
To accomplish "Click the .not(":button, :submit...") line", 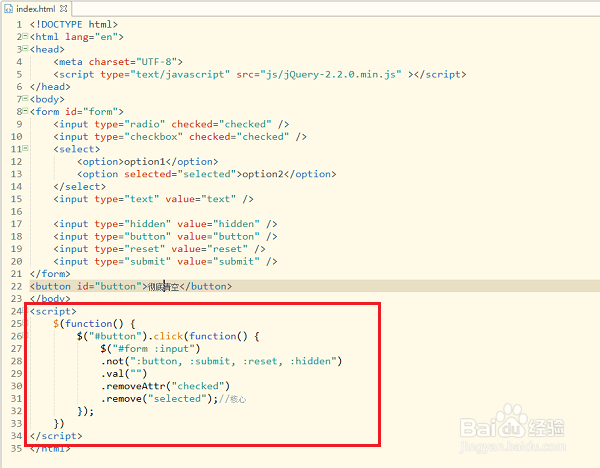I will pyautogui.click(x=222, y=361).
